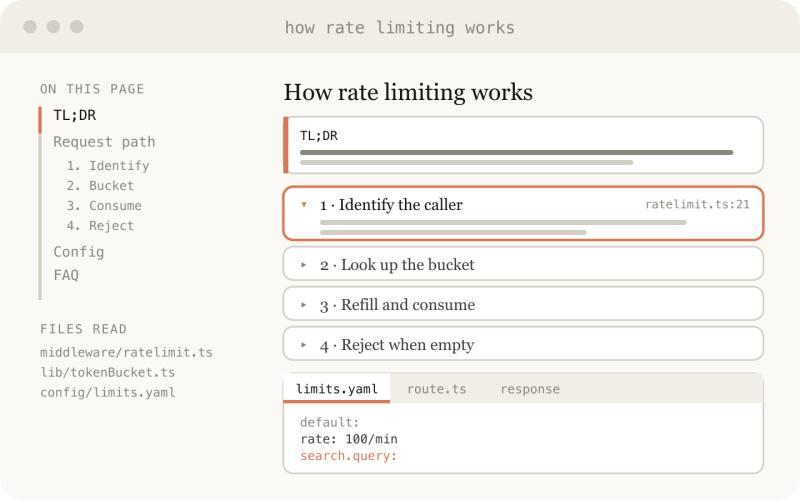The height and width of the screenshot is (500, 800).
Task: Expand the Look up the bucket triangle
Action: 304,265
